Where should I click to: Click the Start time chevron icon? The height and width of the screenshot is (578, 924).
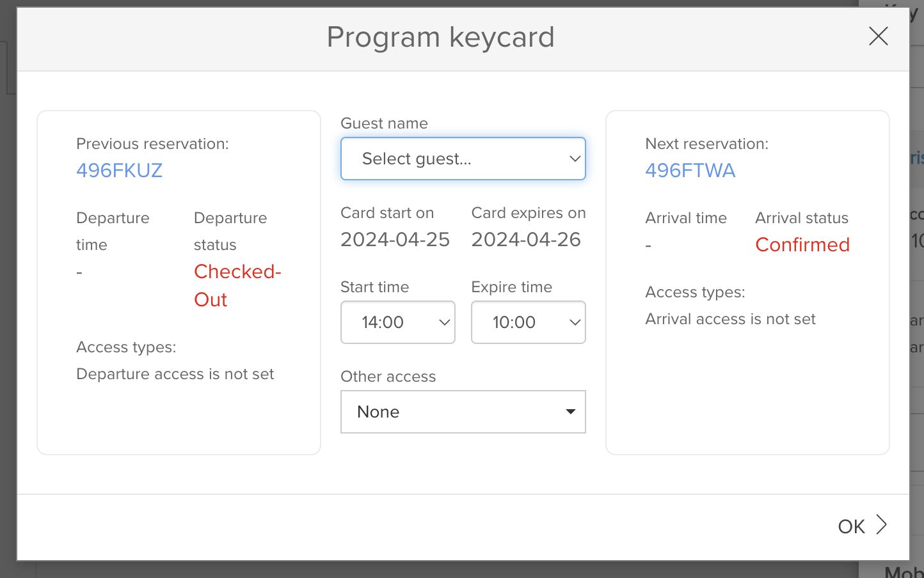[443, 322]
